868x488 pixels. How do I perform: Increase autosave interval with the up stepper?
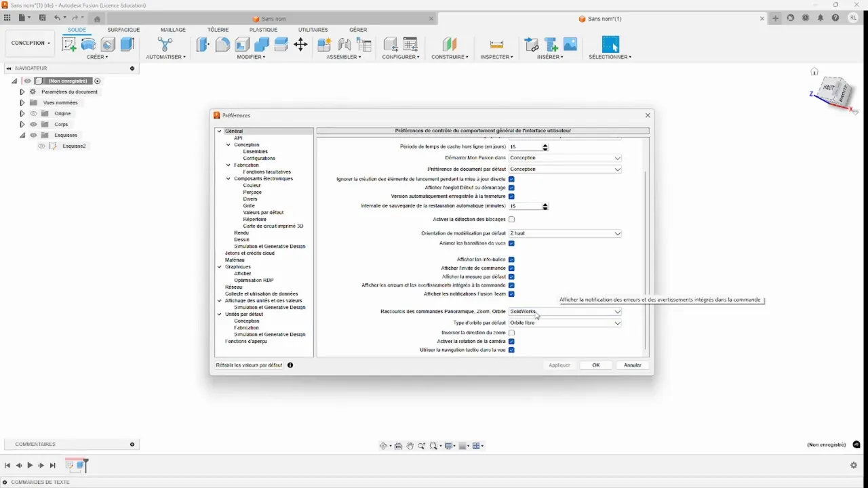[545, 204]
